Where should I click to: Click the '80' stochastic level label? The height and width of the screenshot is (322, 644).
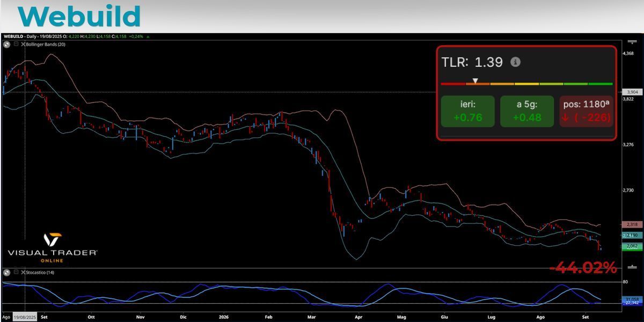tap(625, 282)
